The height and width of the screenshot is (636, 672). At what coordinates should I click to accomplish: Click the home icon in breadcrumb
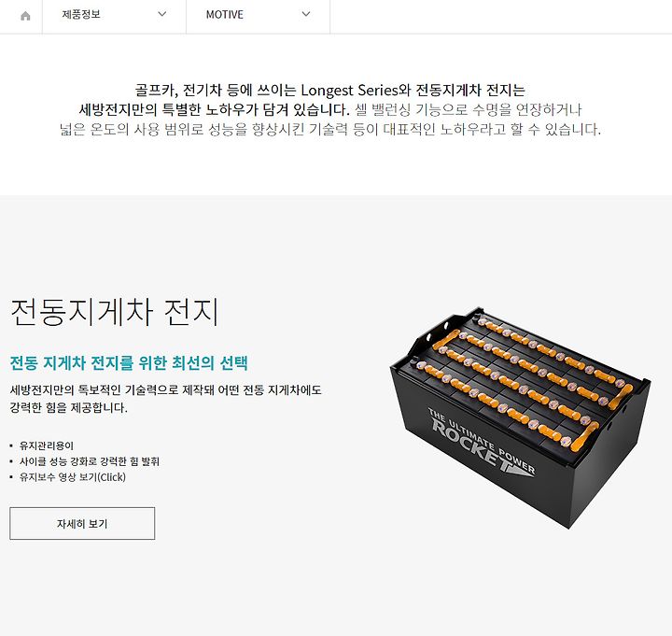click(x=25, y=16)
